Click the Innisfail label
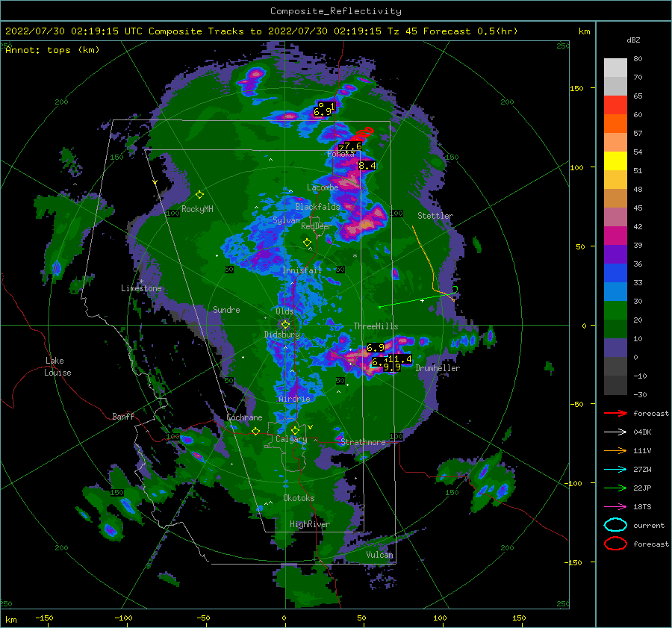The height and width of the screenshot is (628, 672). coord(302,270)
